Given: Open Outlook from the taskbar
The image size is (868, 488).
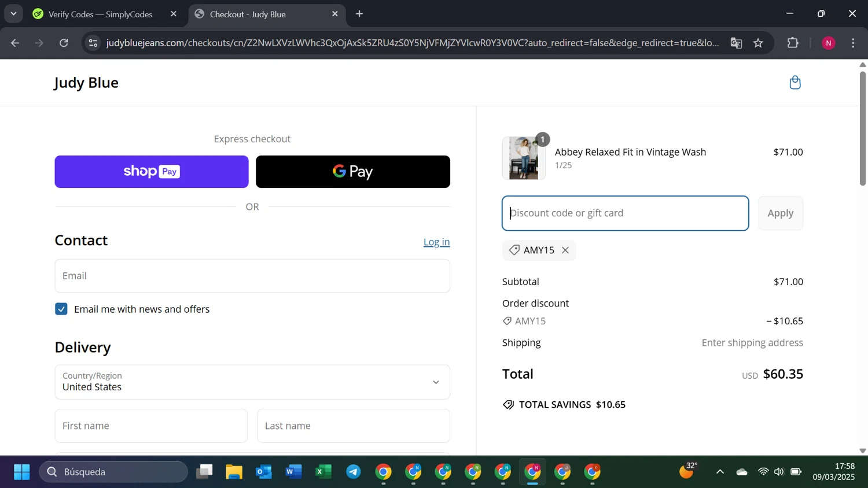Looking at the screenshot, I should point(264,472).
